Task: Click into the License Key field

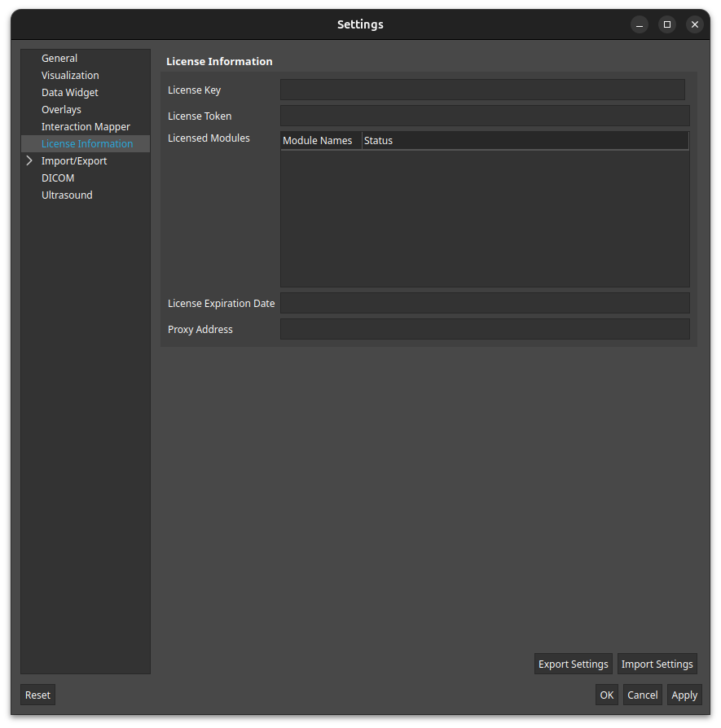Action: coord(482,90)
